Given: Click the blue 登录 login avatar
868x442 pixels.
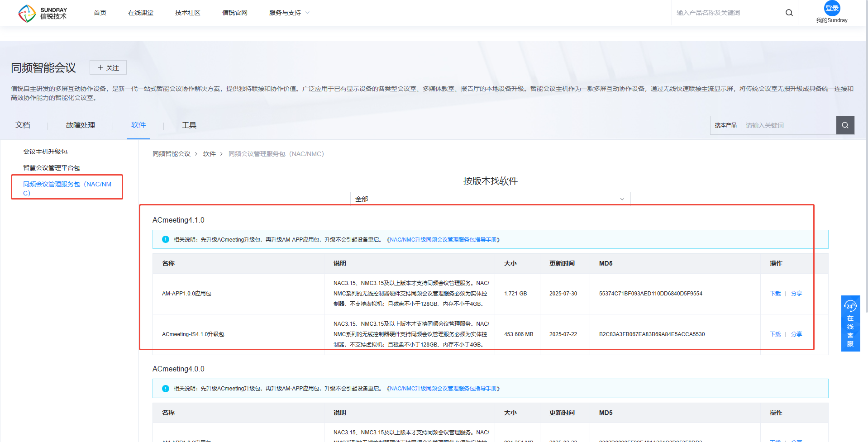Looking at the screenshot, I should (x=832, y=8).
